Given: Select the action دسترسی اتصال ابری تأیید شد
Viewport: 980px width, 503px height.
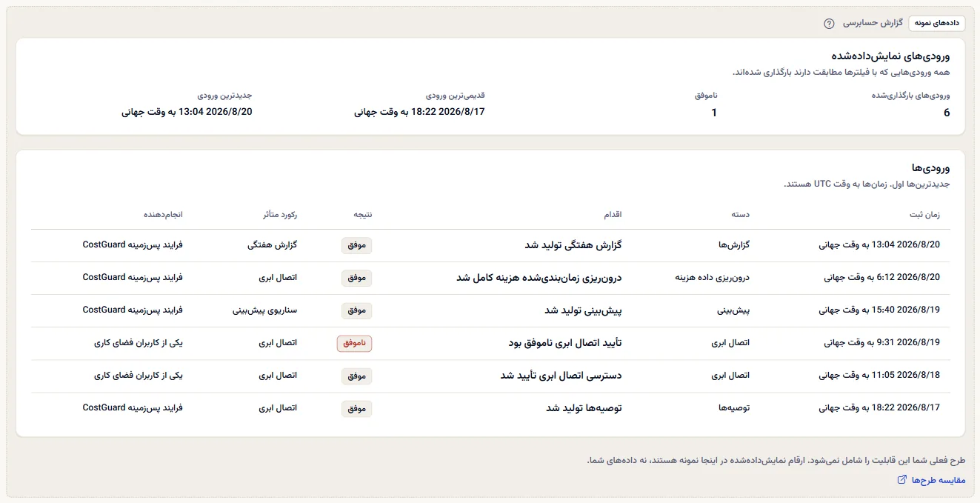Looking at the screenshot, I should coord(561,376).
